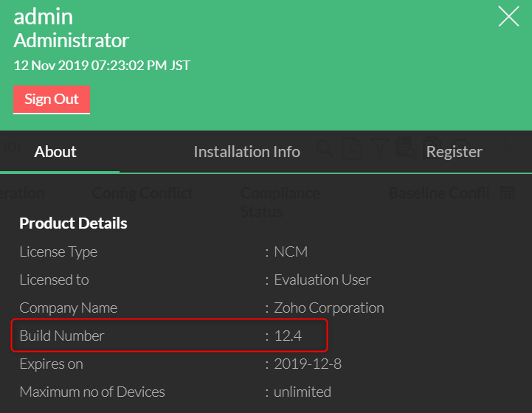Click the Product Details heading
Image resolution: width=532 pixels, height=413 pixels.
click(x=73, y=223)
